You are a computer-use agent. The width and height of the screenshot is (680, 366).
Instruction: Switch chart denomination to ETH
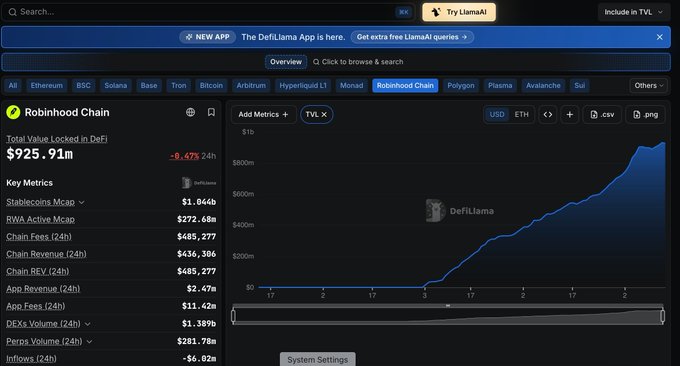click(x=521, y=114)
